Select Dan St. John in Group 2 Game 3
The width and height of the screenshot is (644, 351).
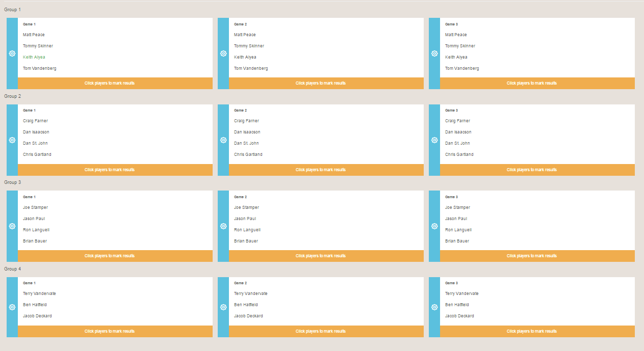pos(457,143)
